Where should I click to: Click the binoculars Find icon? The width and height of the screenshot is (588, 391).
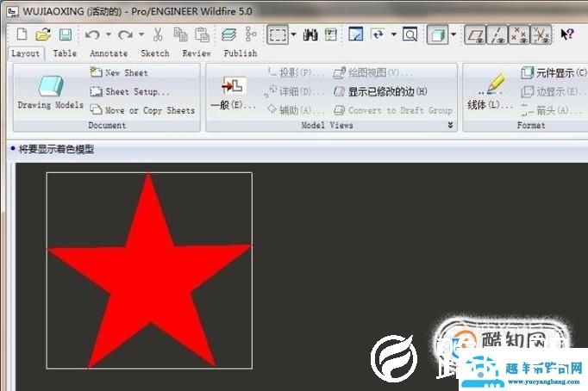click(310, 34)
